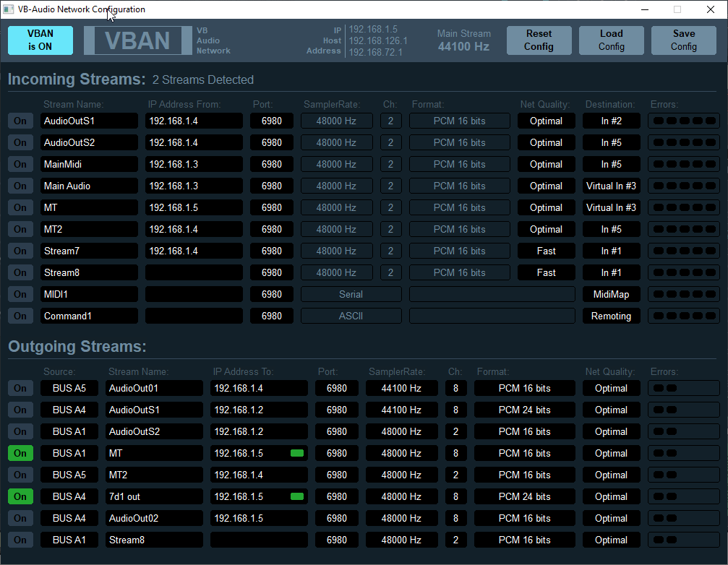Change BUS A1 source of outgoing AudioOutS2
728x565 pixels.
69,431
